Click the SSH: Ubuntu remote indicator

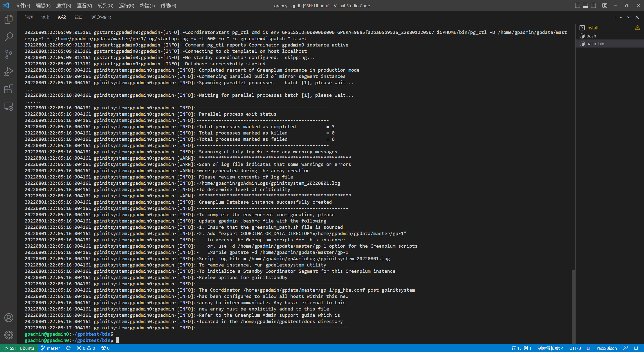pos(19,348)
